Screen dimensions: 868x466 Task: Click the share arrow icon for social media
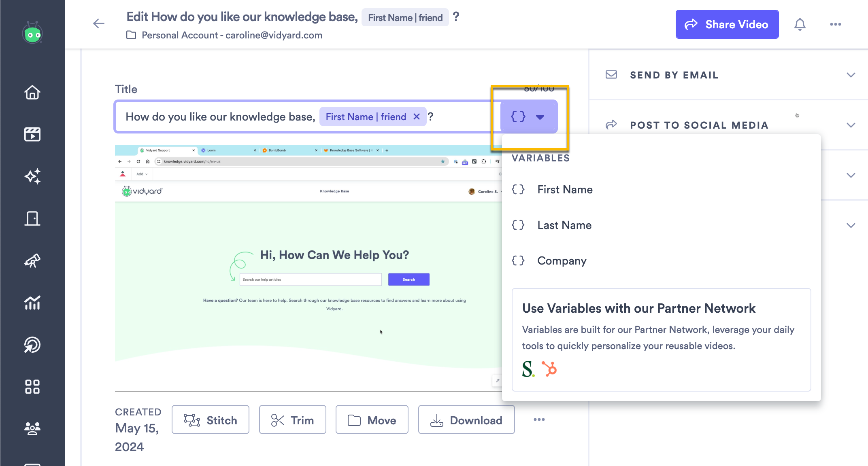(611, 125)
